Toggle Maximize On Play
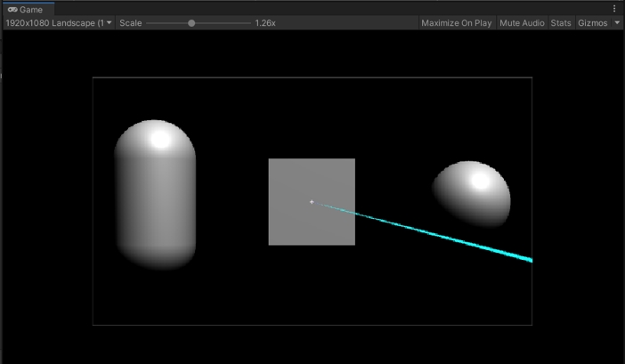 [x=456, y=23]
